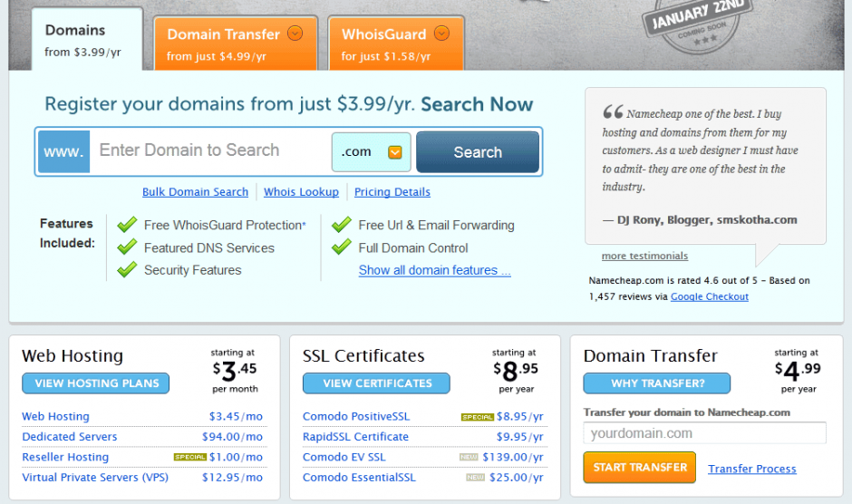Click the Full Domain Control checkmark icon
Screen dimensions: 852x504
(x=342, y=247)
